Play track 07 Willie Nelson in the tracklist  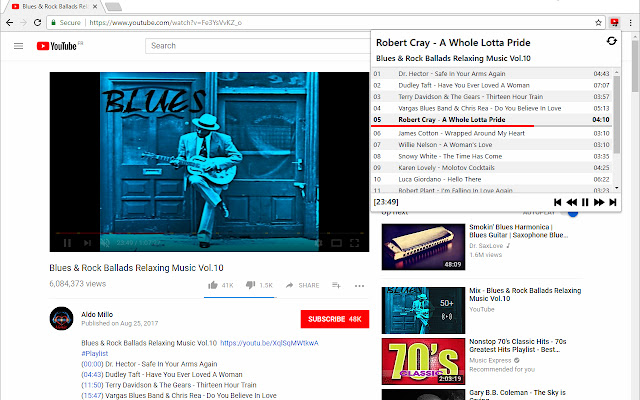491,144
